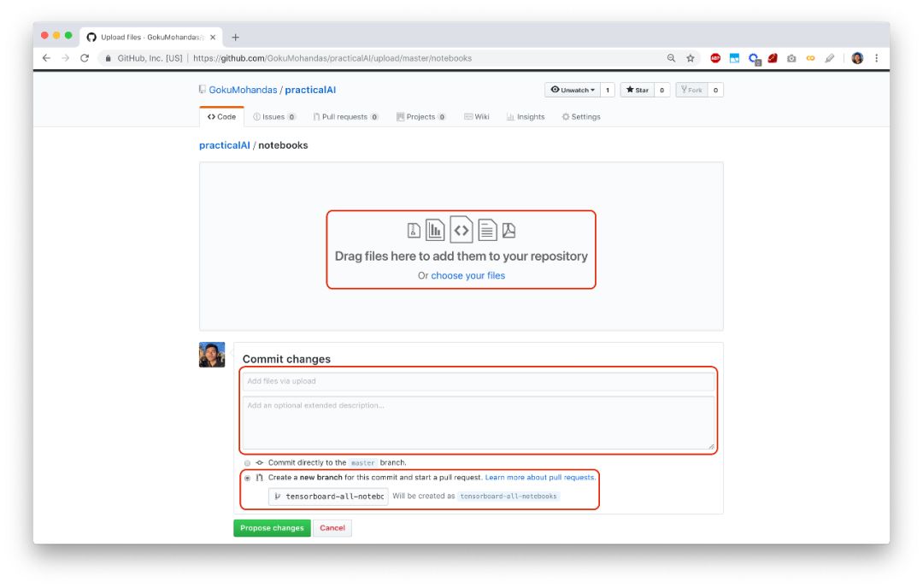
Task: Edit the tensorboard-all-notebooks branch name field
Action: click(x=328, y=497)
